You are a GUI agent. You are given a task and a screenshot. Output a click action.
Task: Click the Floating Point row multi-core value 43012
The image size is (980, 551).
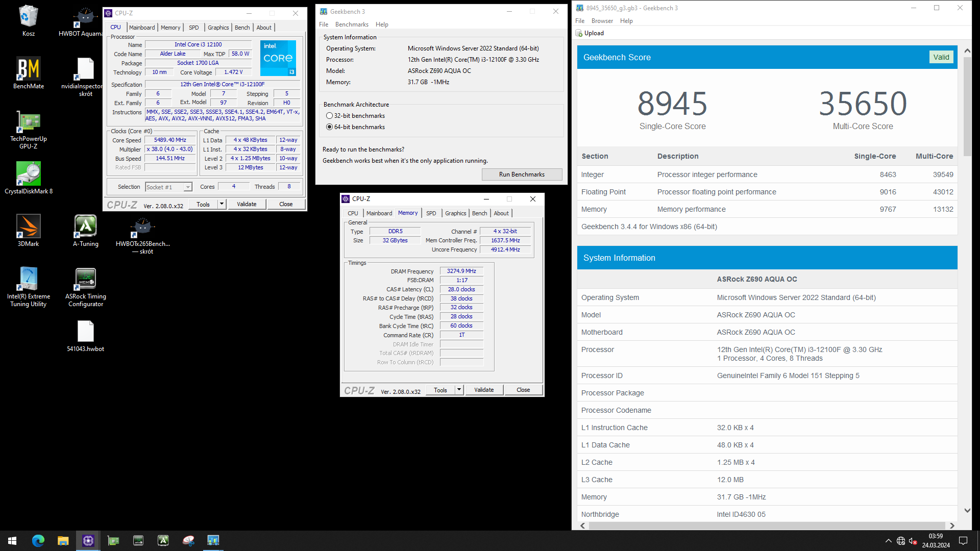(x=943, y=192)
